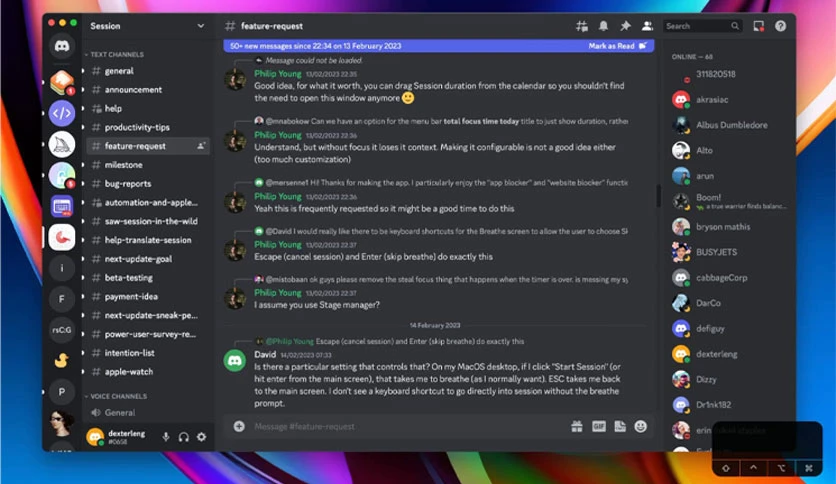Open member BUSYJETS profile
Image resolution: width=836 pixels, height=484 pixels.
coord(729,252)
